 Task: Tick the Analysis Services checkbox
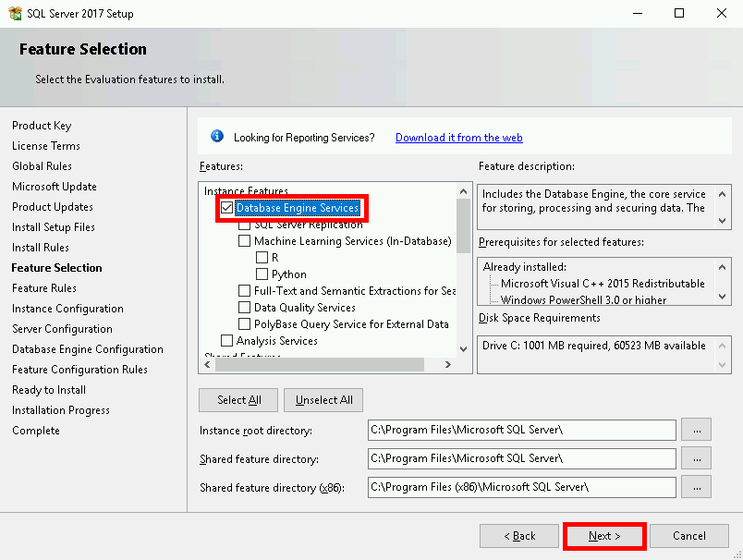click(x=227, y=341)
